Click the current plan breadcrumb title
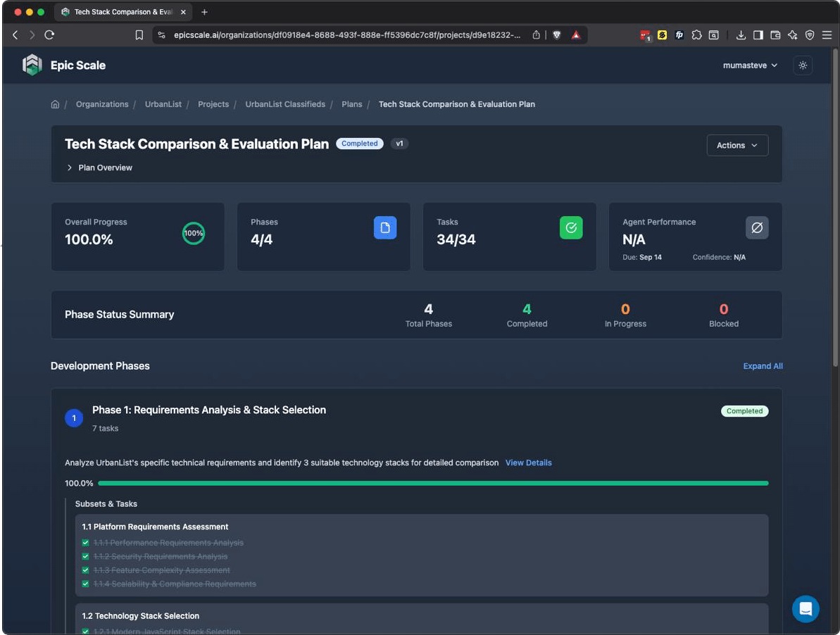This screenshot has height=635, width=840. (457, 104)
